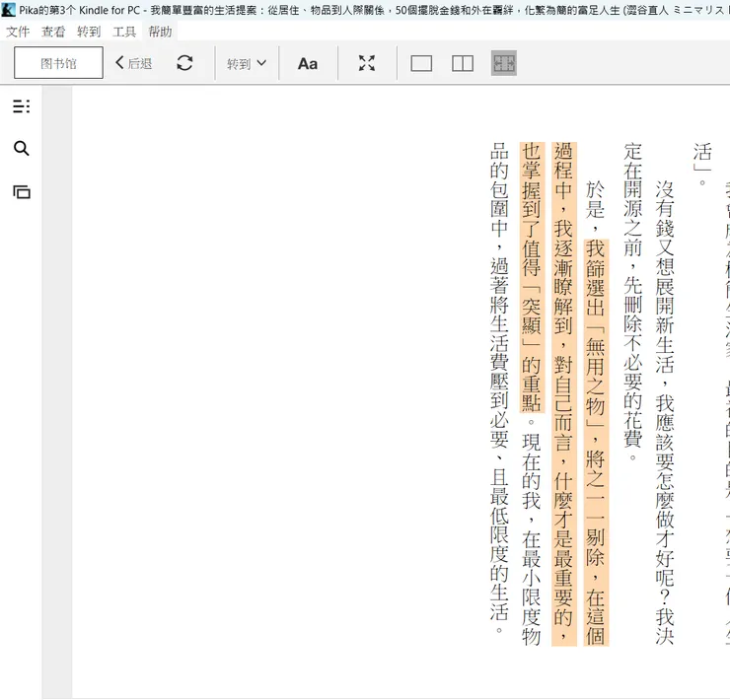730x700 pixels.
Task: Open the search magnifier in sidebar
Action: click(21, 149)
